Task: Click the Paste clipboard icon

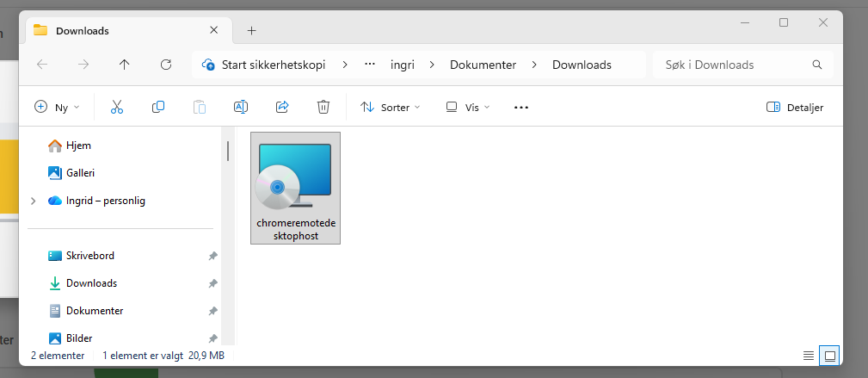Action: point(200,107)
